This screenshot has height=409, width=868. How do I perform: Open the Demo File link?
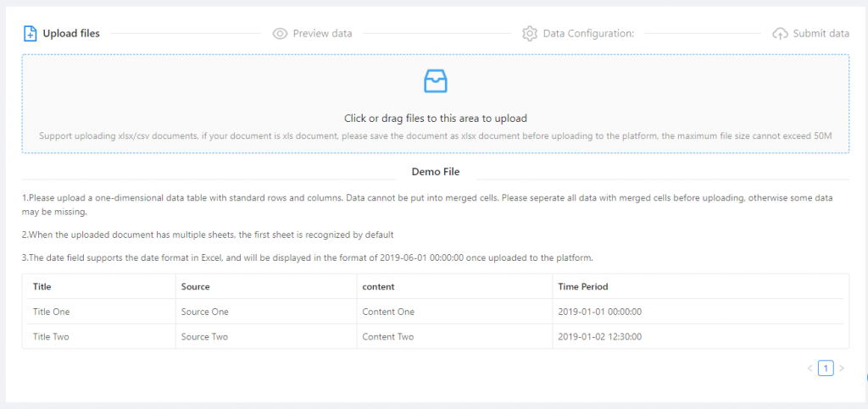click(435, 172)
